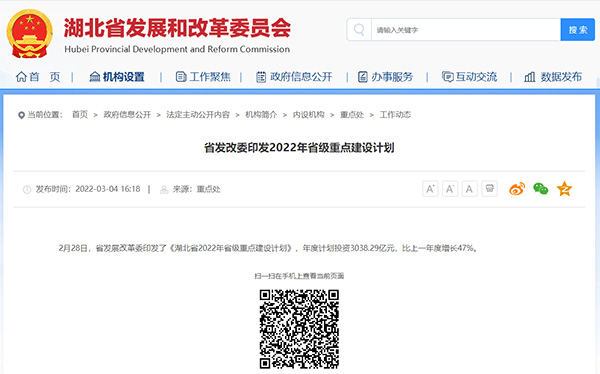This screenshot has width=600, height=374.
Task: Click the 重点处 breadcrumb link
Action: (x=352, y=114)
